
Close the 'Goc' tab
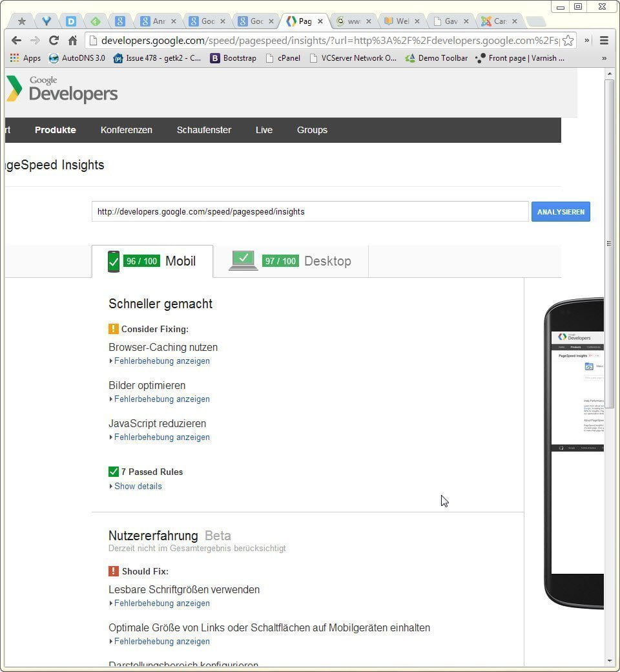pos(271,21)
